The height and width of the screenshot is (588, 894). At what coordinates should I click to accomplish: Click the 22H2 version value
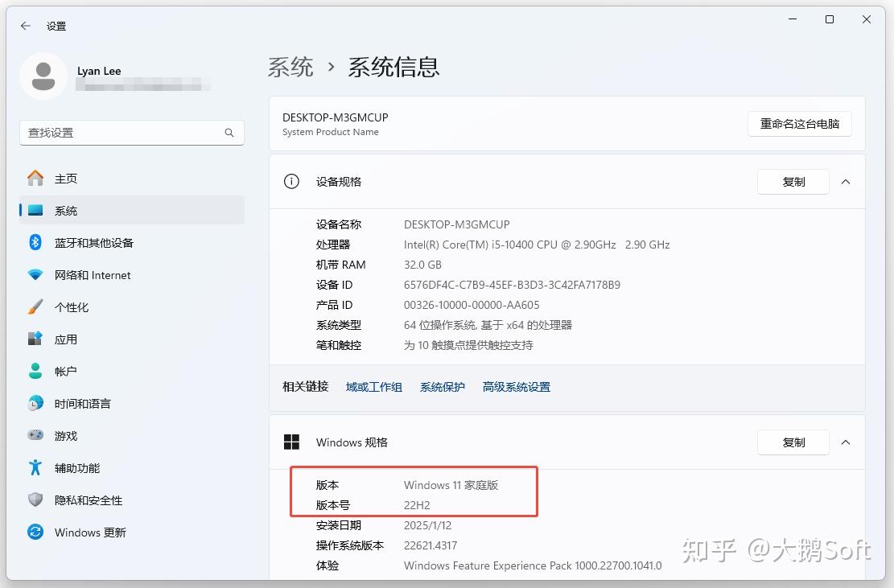(417, 505)
